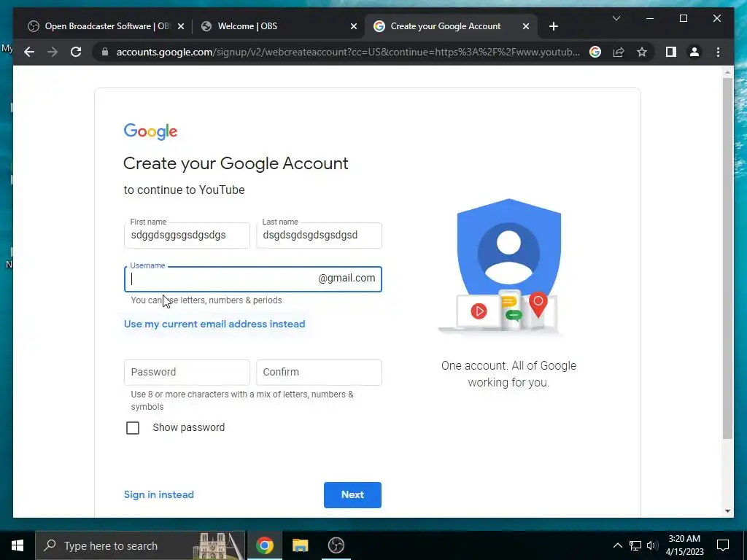Open OBS Studio from the taskbar
747x560 pixels.
pyautogui.click(x=336, y=545)
